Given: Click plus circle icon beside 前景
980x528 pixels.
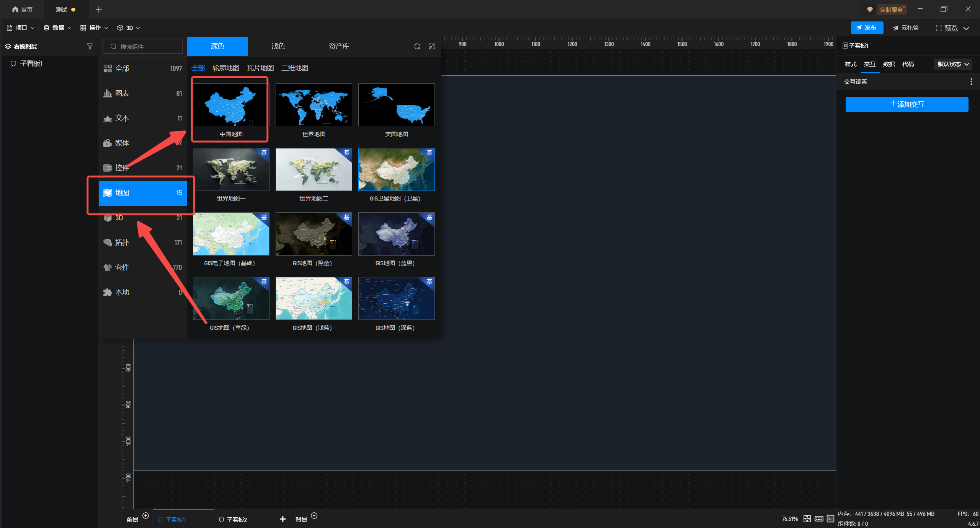Looking at the screenshot, I should [145, 515].
